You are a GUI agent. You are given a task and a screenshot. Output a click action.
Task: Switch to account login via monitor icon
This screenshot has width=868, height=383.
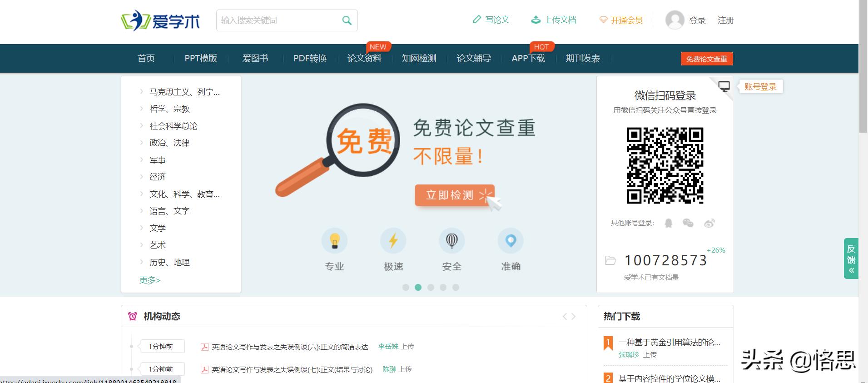pos(724,86)
